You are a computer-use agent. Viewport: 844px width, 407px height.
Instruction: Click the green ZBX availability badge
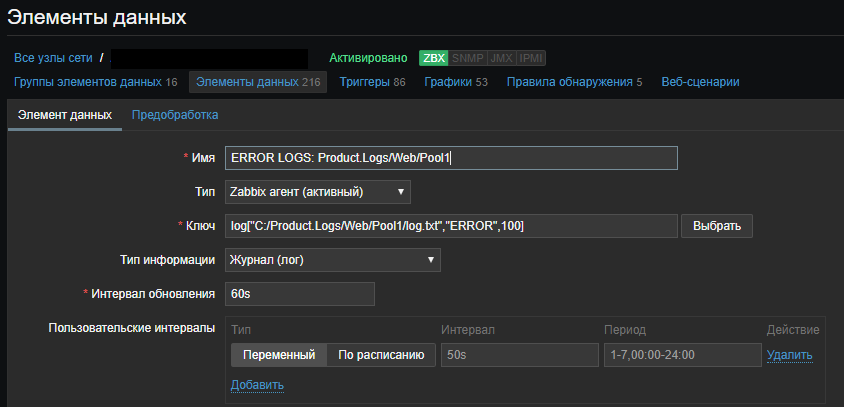tap(433, 58)
